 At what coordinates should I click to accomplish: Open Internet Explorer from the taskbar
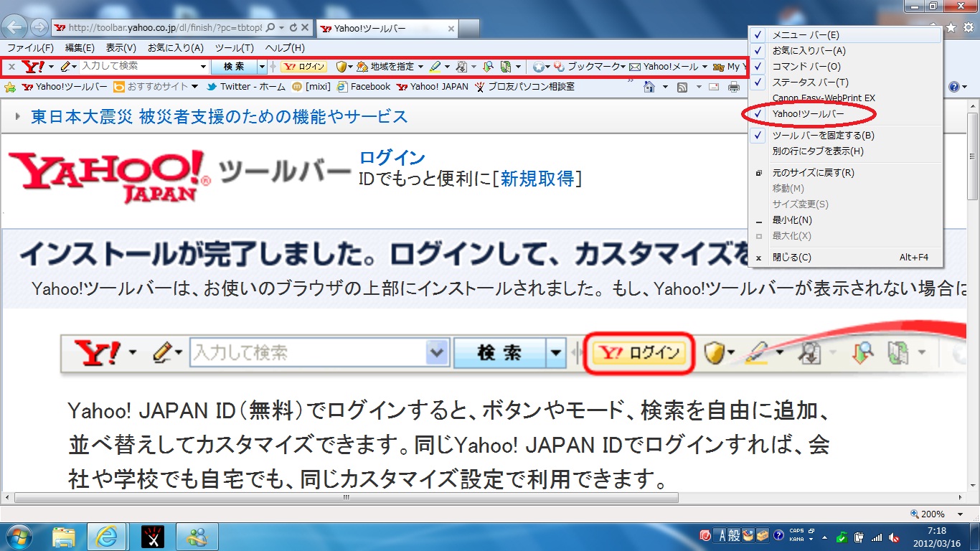[x=106, y=535]
